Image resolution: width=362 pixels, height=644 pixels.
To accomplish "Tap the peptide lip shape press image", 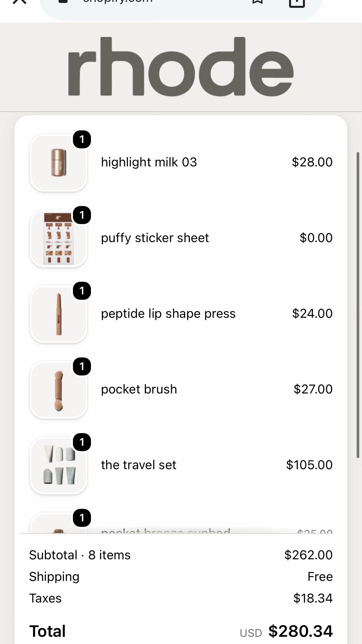I will pyautogui.click(x=59, y=314).
